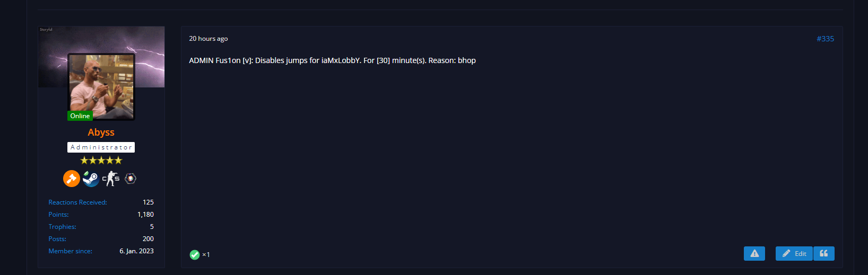Open the Trophies link
Viewport: 868px width, 275px height.
click(62, 227)
